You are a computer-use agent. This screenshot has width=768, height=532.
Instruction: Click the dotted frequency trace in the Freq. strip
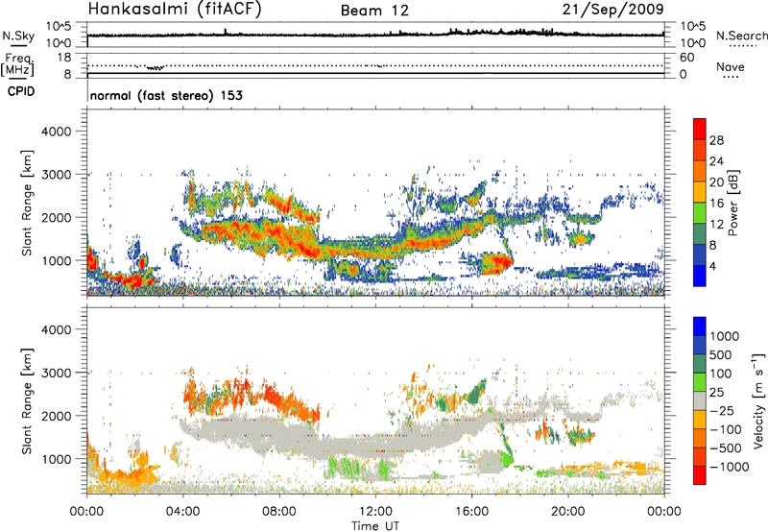coord(375,65)
